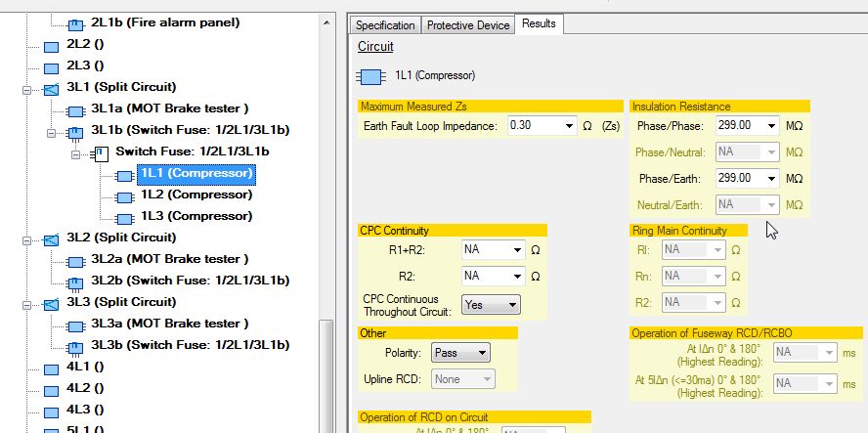
Task: Click the Switch Fuse 1/2L1/3L1b board icon
Action: point(101,154)
